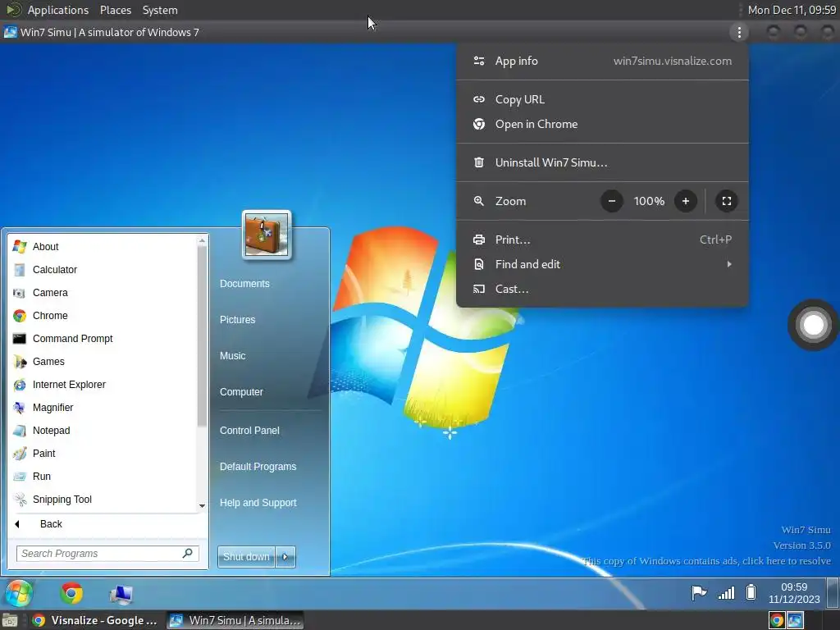Viewport: 840px width, 630px height.
Task: Click the Games icon in Start menu
Action: coord(20,362)
